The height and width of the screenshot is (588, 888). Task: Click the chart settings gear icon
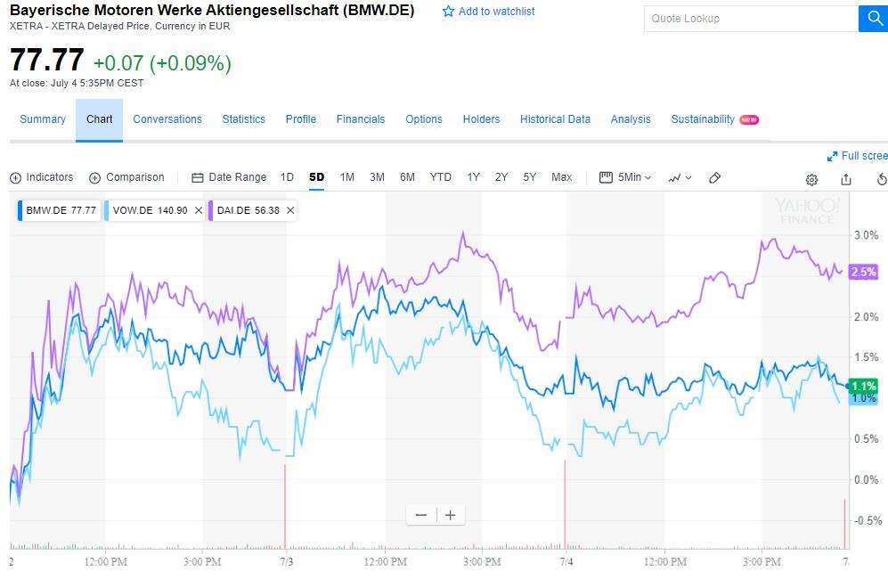(x=811, y=178)
